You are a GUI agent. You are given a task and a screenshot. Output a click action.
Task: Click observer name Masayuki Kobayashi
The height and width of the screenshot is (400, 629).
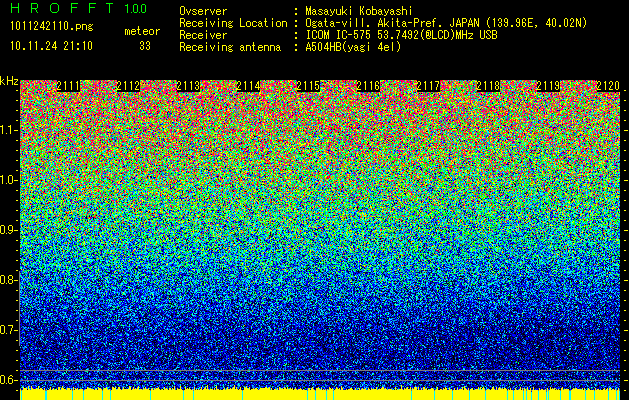359,11
